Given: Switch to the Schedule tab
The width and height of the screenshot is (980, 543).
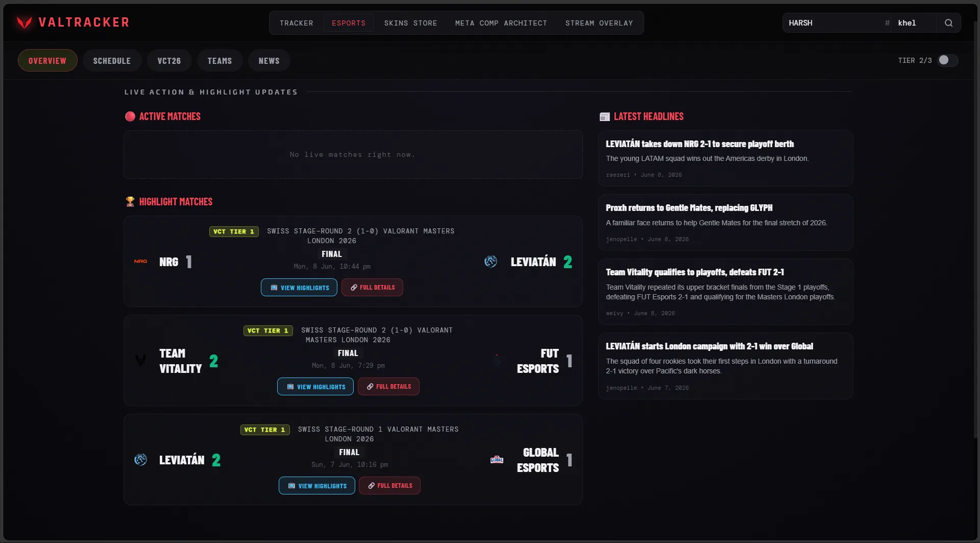Looking at the screenshot, I should [x=112, y=60].
